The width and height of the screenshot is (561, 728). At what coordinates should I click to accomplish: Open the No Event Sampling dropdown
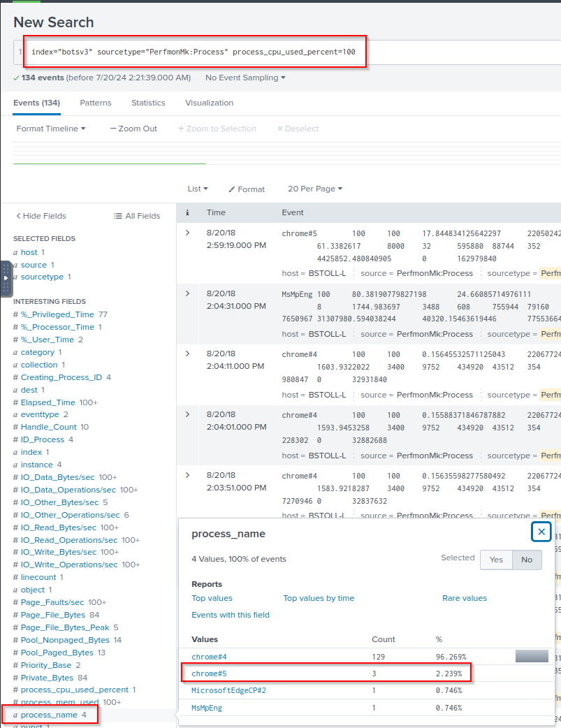point(245,78)
